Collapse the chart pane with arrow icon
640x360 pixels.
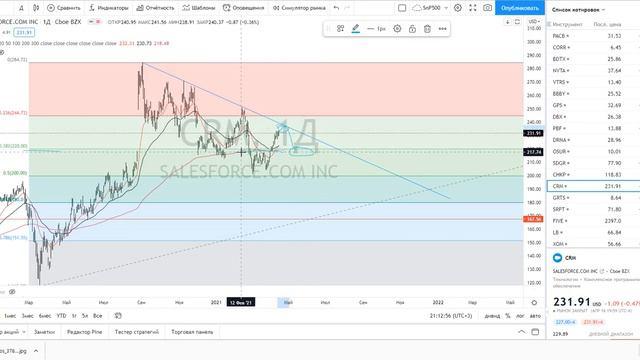tap(507, 22)
